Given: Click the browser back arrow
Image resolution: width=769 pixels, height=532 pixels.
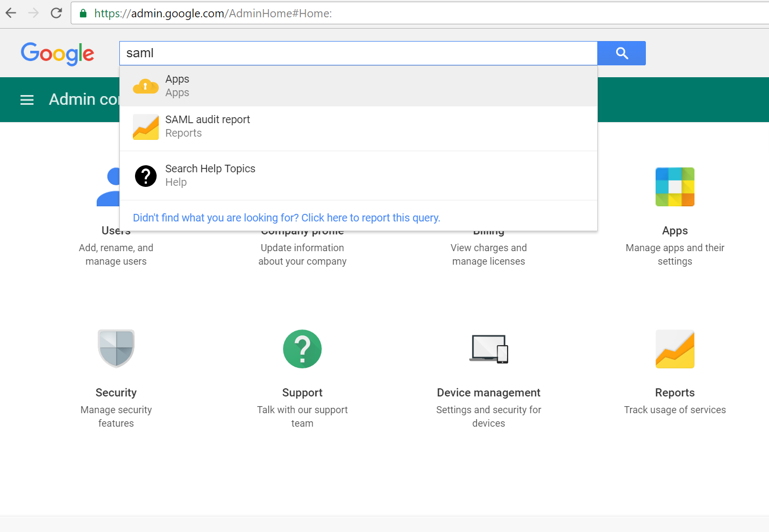Looking at the screenshot, I should point(10,13).
